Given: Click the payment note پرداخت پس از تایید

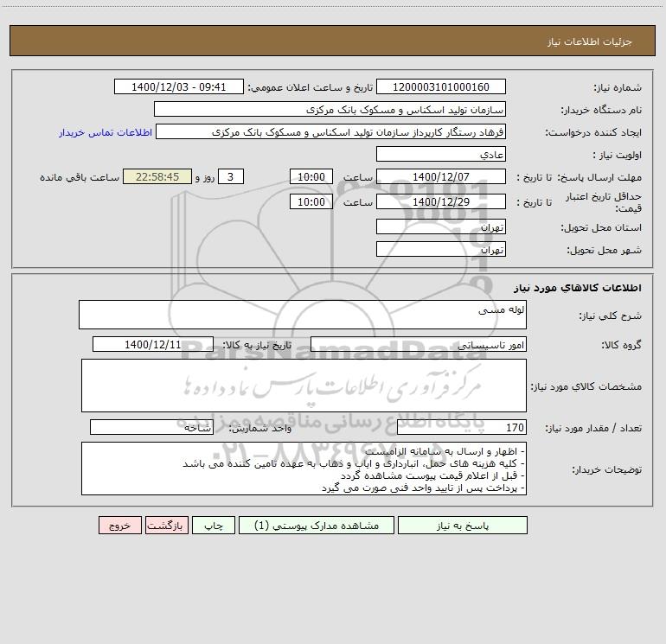Looking at the screenshot, I should coord(423,488).
